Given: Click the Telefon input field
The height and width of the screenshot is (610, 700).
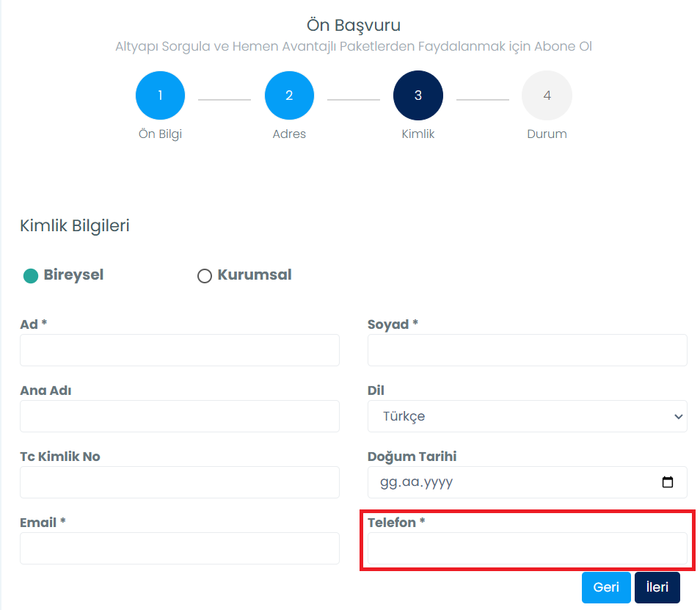Looking at the screenshot, I should point(528,548).
